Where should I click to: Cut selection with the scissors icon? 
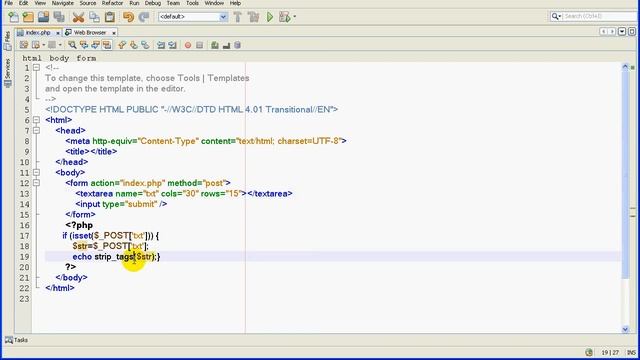[78, 17]
